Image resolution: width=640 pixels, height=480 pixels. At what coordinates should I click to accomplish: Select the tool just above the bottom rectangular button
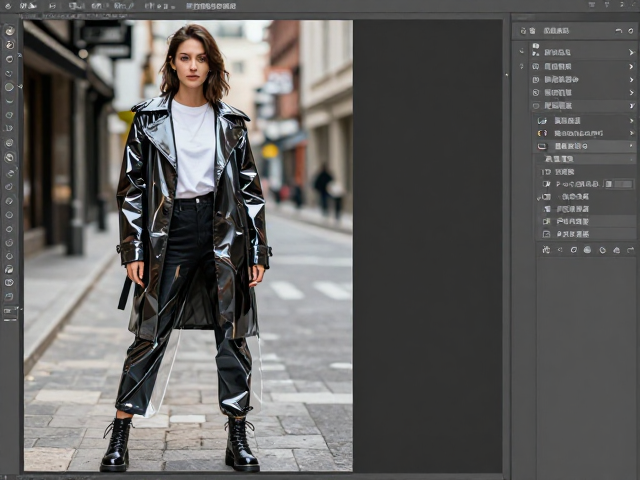(9, 296)
